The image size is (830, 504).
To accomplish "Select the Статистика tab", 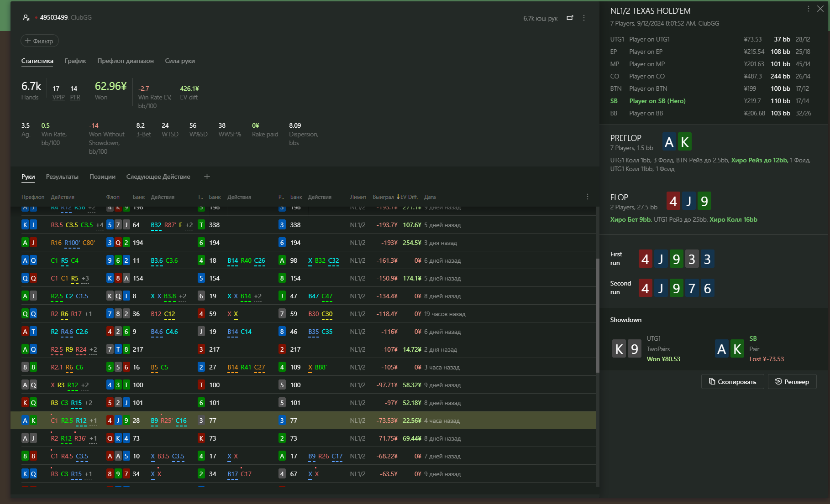I will point(37,61).
